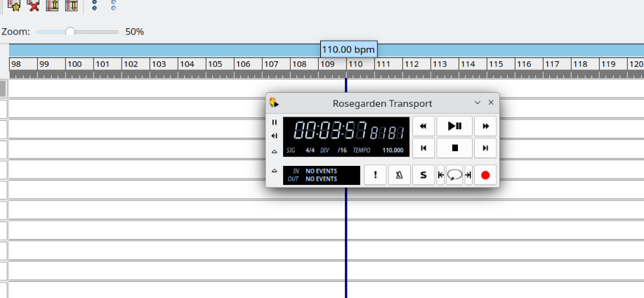Screen dimensions: 644x298
Task: Click the Panic exclamation button
Action: 376,175
